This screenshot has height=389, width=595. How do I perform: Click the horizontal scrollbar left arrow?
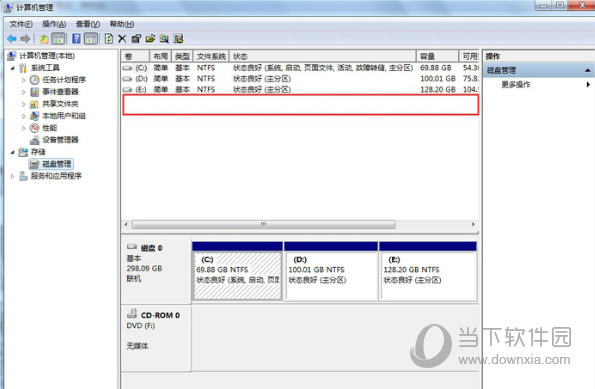tap(126, 224)
